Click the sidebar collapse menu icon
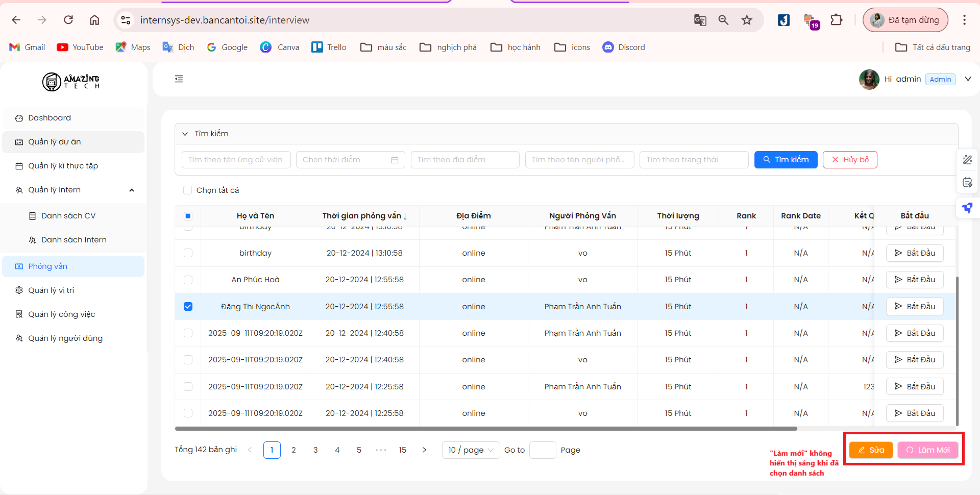980x495 pixels. (179, 79)
